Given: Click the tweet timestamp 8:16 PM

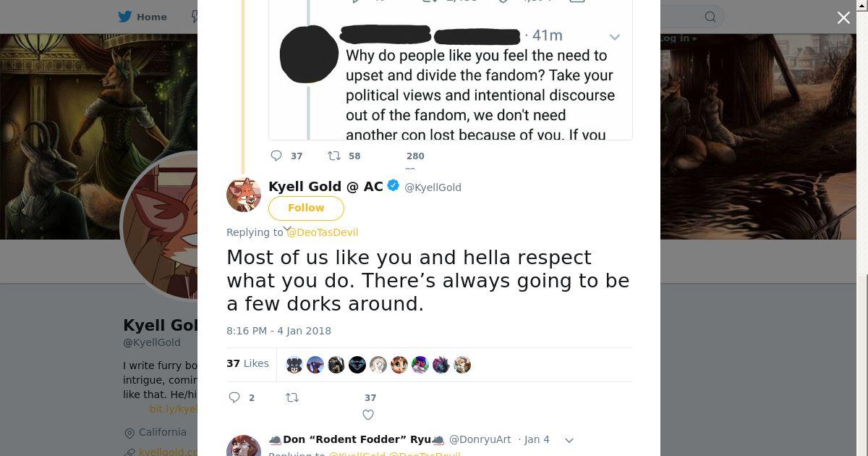Looking at the screenshot, I should coord(278,331).
